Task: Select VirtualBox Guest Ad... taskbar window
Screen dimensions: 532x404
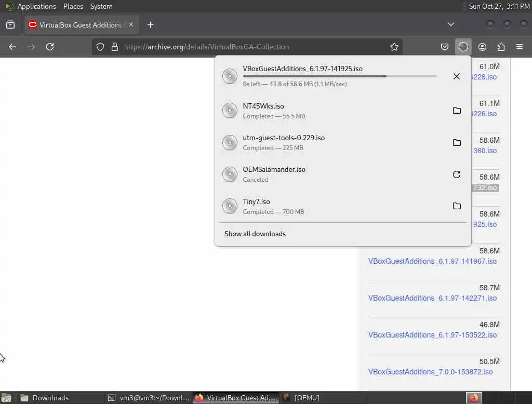Action: tap(236, 398)
